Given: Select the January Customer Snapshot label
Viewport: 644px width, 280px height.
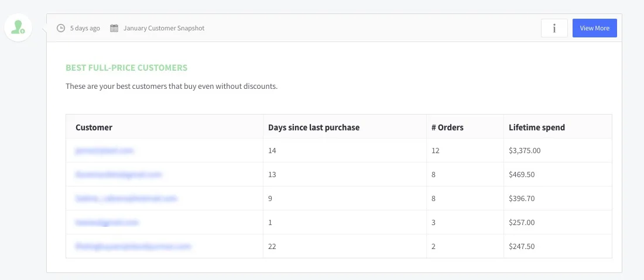Looking at the screenshot, I should [164, 28].
